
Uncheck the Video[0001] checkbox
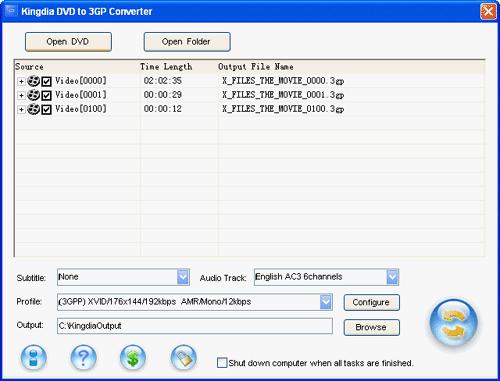click(46, 95)
